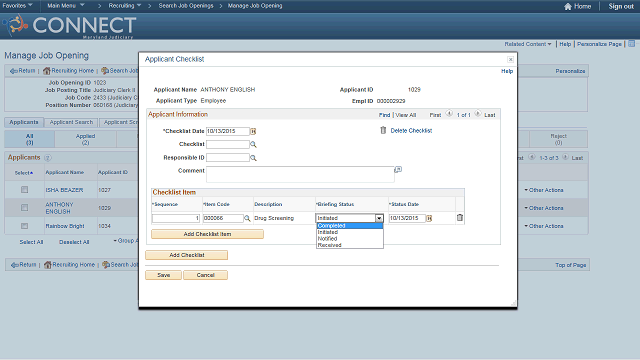This screenshot has width=640, height=360.
Task: Switch to Applicants tab
Action: (x=24, y=122)
